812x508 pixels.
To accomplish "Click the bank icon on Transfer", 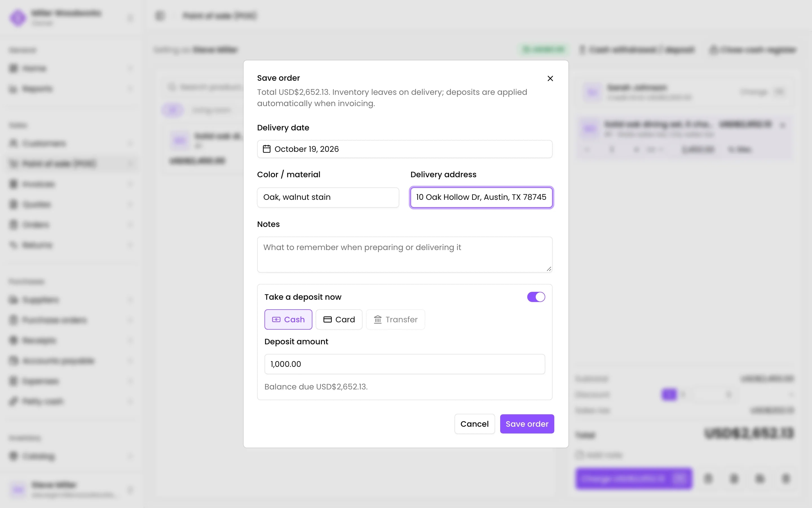I will (378, 319).
